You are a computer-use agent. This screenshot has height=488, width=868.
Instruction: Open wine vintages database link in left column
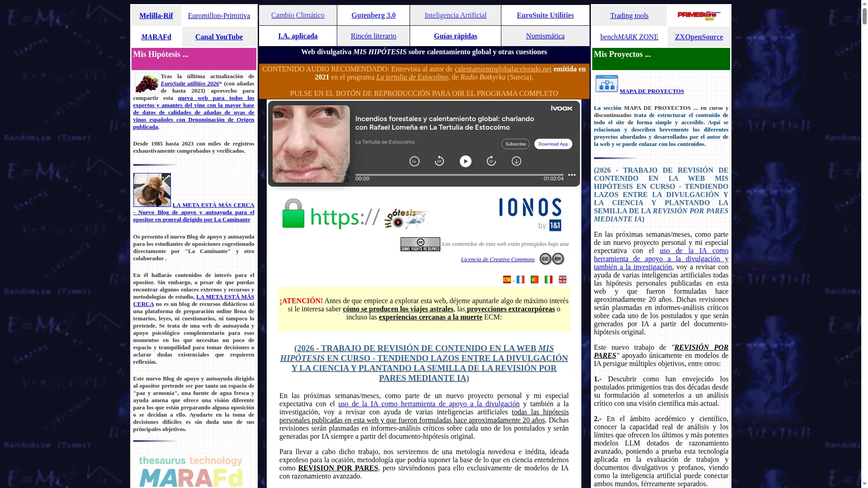click(x=193, y=112)
